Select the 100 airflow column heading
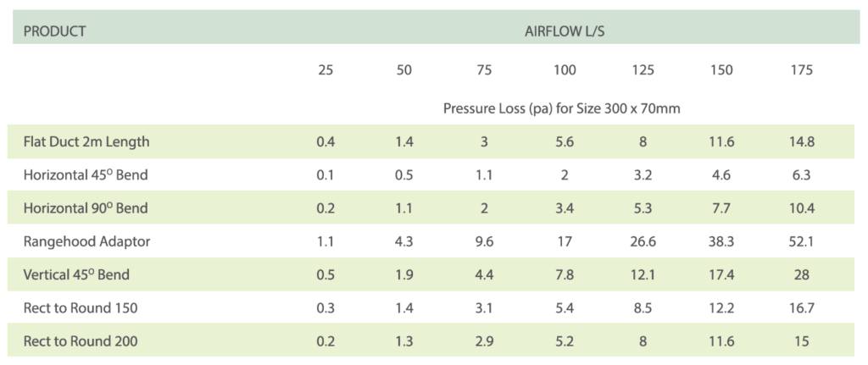 pos(565,70)
